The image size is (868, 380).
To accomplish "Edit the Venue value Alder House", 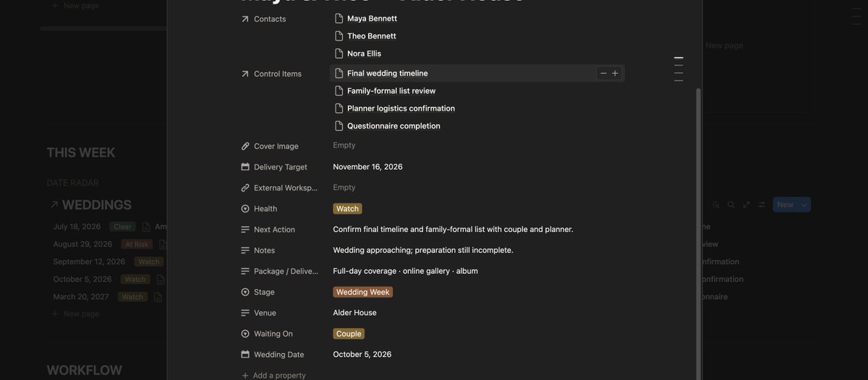I will coord(354,313).
